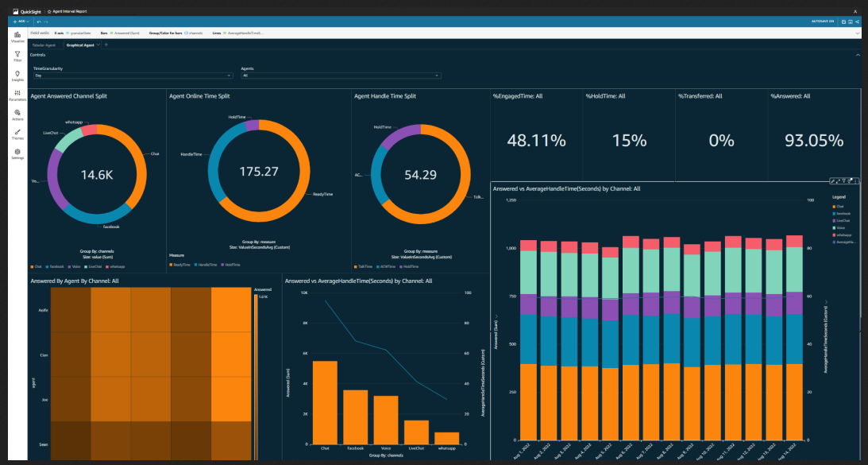This screenshot has height=465, width=868.
Task: Click the 15% HoldTime KPI value
Action: pos(630,140)
